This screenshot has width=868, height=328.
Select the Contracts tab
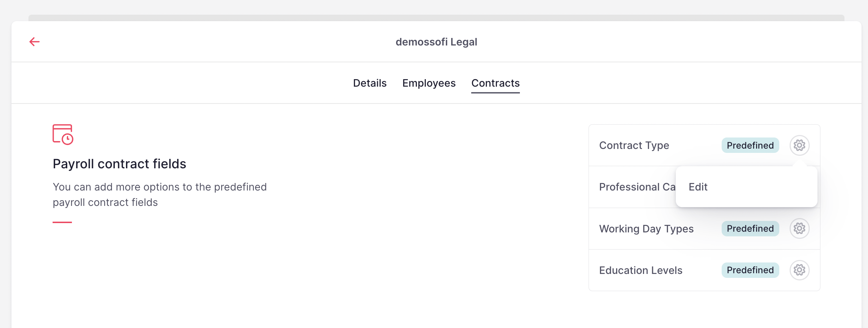(496, 83)
